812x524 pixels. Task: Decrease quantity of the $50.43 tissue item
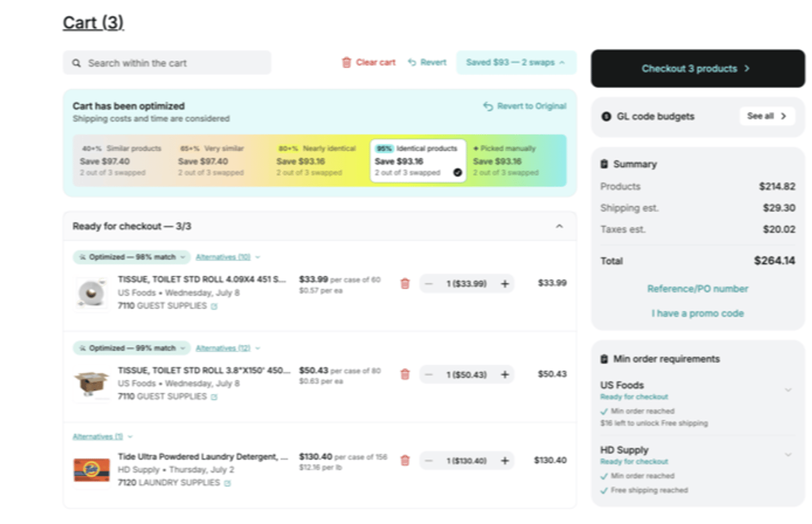(x=429, y=375)
